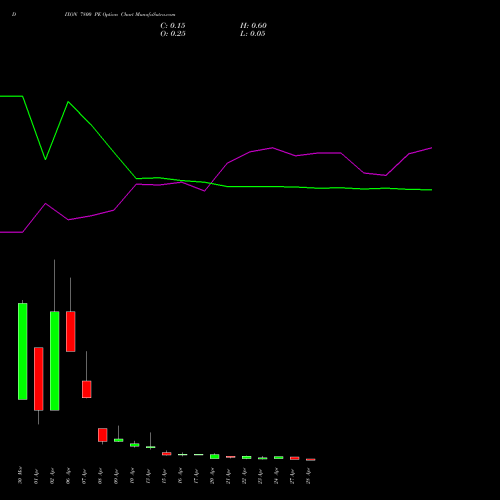Click the "30 Mar" date label
500x500 pixels.
click(x=20, y=475)
